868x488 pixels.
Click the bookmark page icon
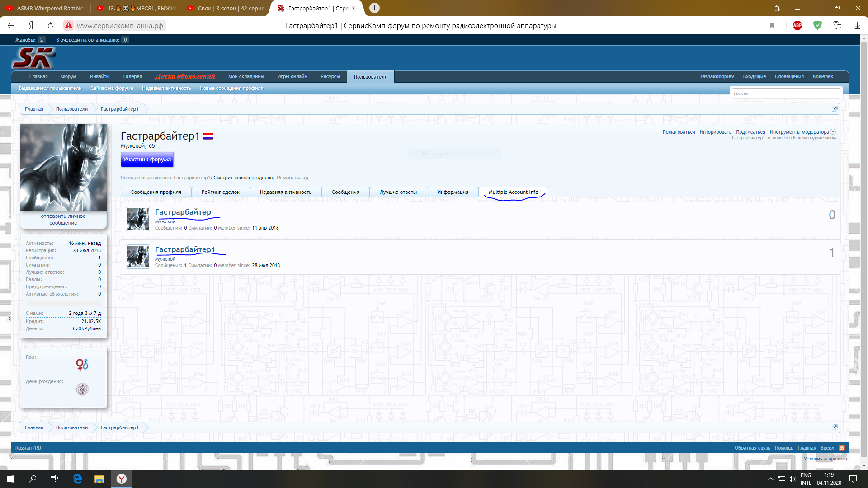[772, 25]
